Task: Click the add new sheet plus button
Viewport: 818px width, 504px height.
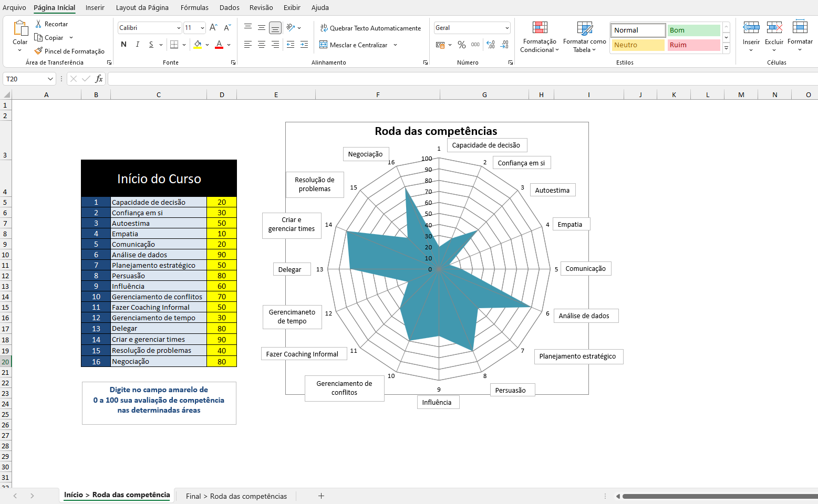Action: (321, 496)
